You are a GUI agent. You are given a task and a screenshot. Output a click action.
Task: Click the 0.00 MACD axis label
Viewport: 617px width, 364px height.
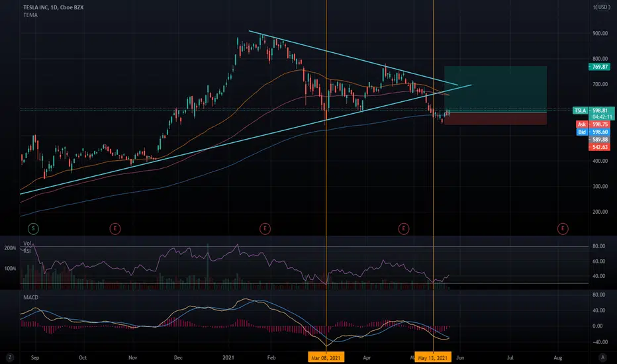[x=597, y=326]
